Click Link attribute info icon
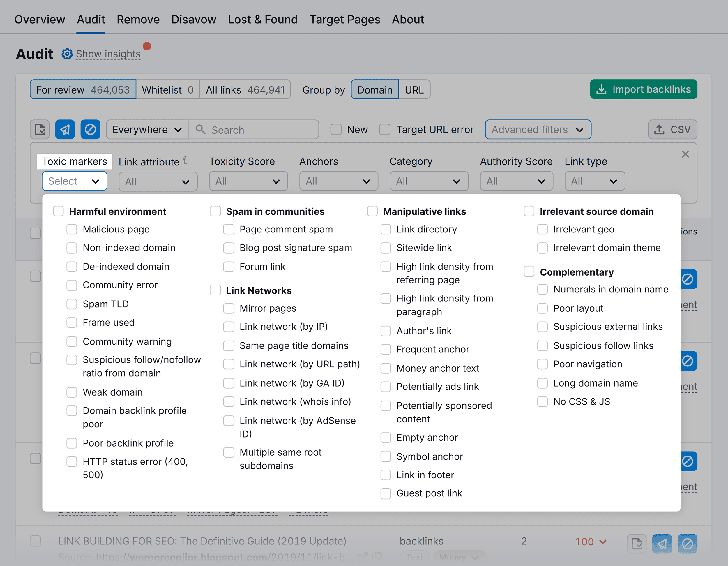The height and width of the screenshot is (566, 728). pyautogui.click(x=185, y=160)
